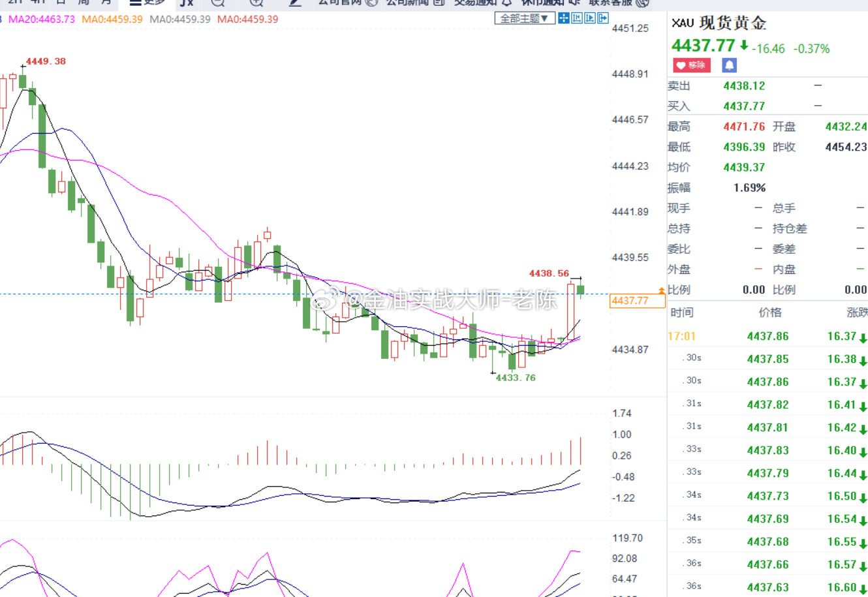This screenshot has height=597, width=868.
Task: Click the large green 4437.77 quote price
Action: pyautogui.click(x=704, y=46)
